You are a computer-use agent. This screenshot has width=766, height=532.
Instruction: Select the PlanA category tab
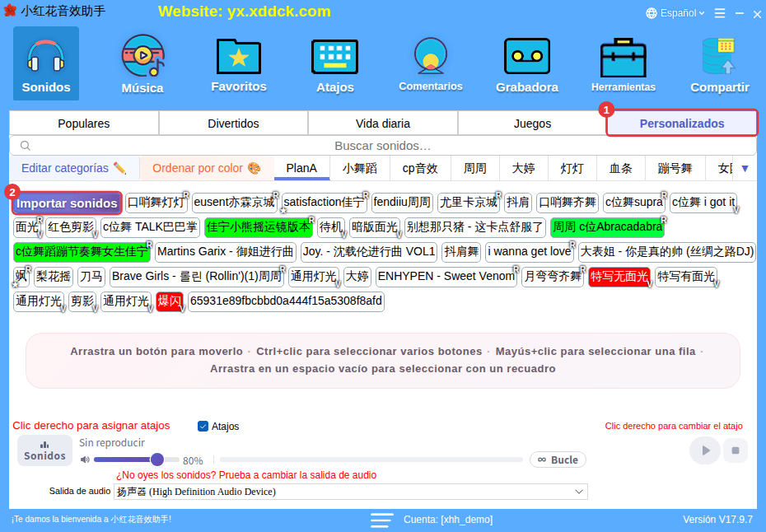[x=301, y=169]
